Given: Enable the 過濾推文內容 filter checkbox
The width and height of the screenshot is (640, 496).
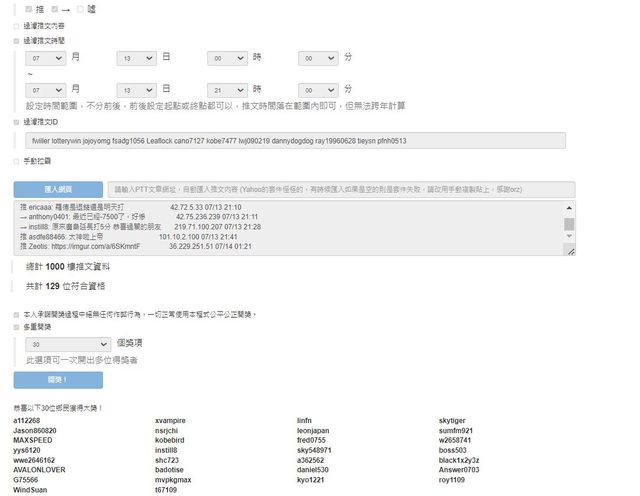Looking at the screenshot, I should click(x=16, y=26).
